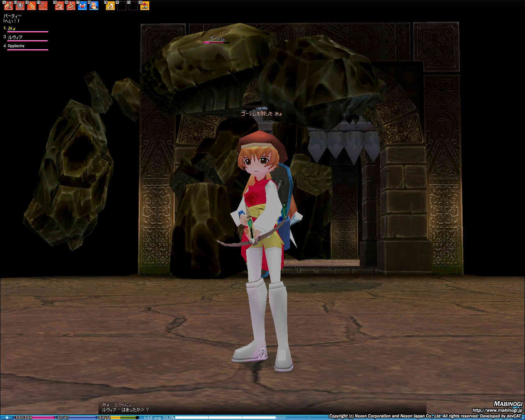
Task: Trigger the F6 skill hotkey icon
Action: (x=71, y=6)
